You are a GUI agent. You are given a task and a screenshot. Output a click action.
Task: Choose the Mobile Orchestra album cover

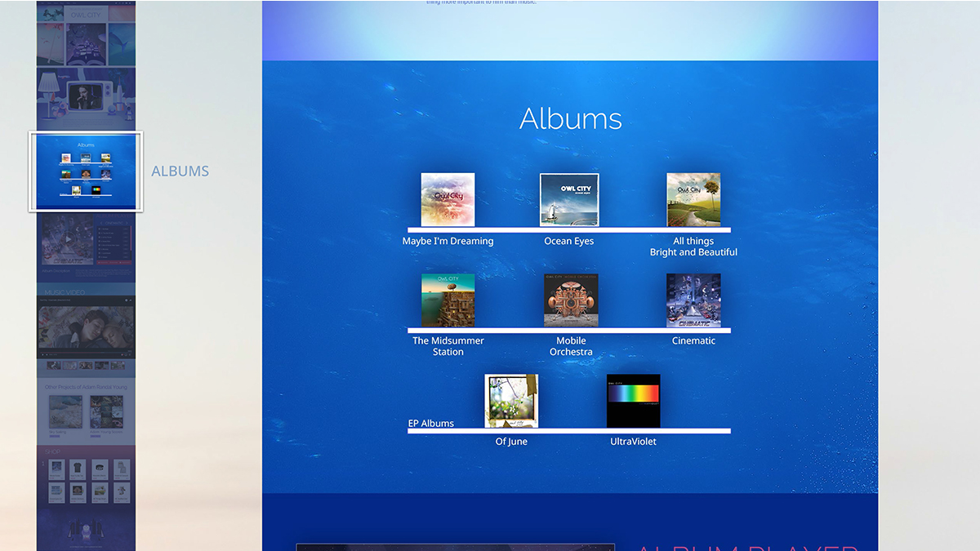(571, 300)
